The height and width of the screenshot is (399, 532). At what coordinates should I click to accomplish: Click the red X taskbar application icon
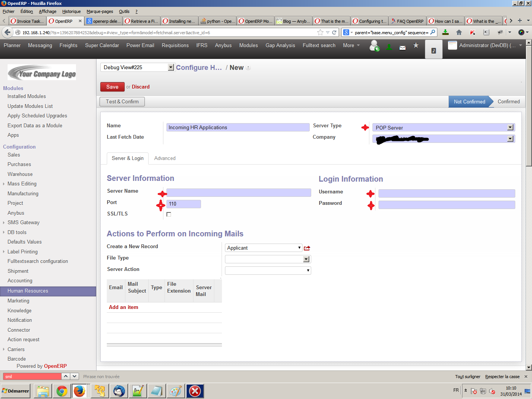195,391
